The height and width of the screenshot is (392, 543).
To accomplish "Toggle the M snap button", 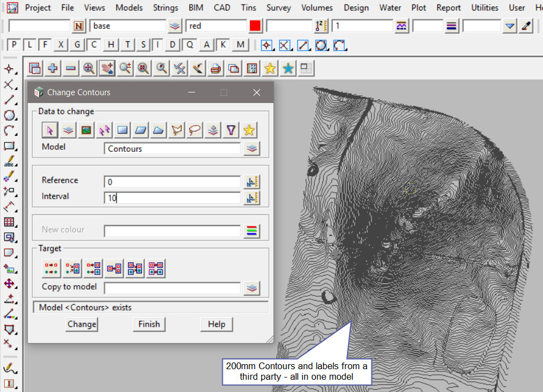I will [240, 45].
